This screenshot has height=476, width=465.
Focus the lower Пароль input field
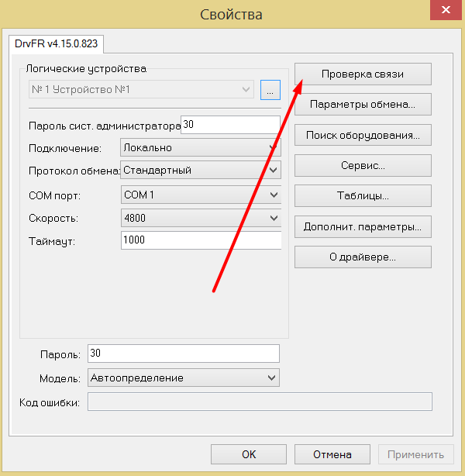click(x=184, y=354)
